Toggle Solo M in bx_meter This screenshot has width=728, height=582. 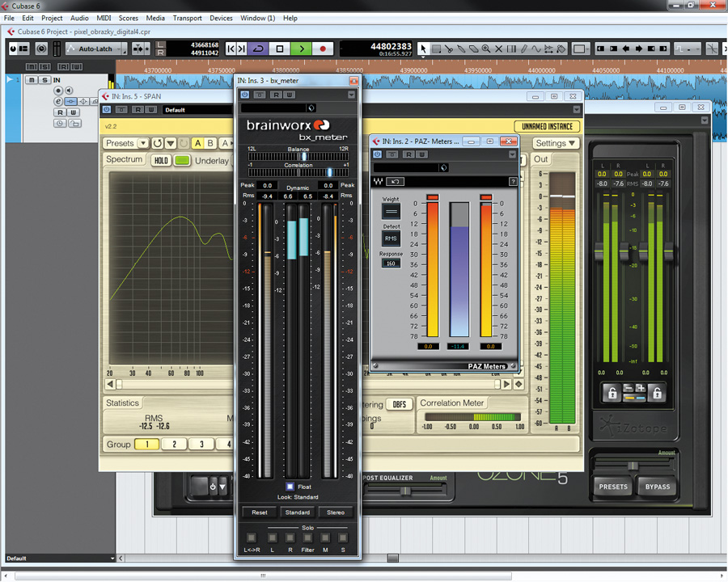[x=325, y=538]
